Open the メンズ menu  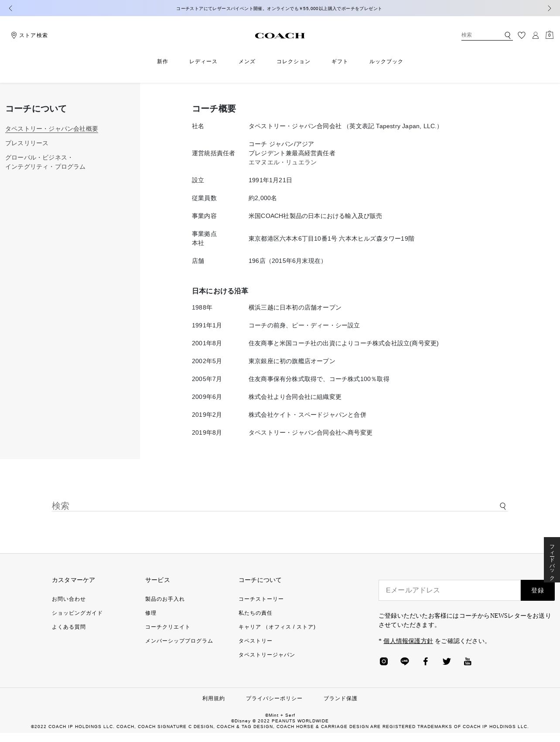pyautogui.click(x=247, y=61)
